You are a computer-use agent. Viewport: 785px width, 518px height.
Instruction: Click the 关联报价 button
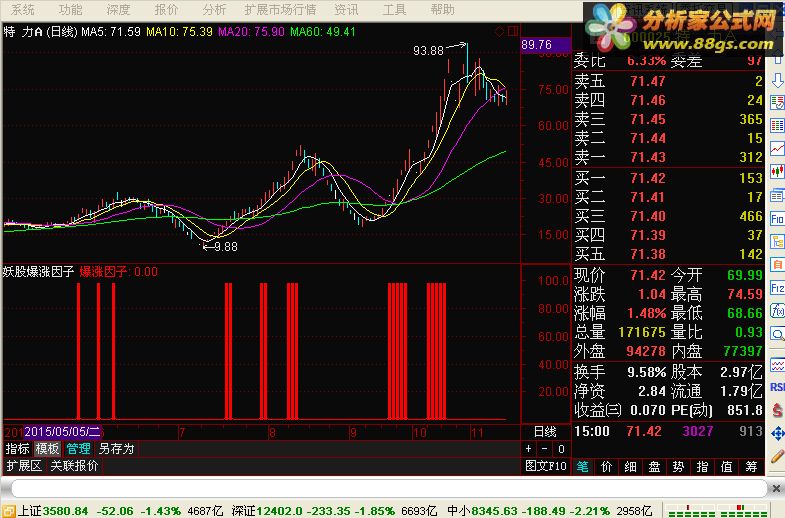pyautogui.click(x=74, y=466)
